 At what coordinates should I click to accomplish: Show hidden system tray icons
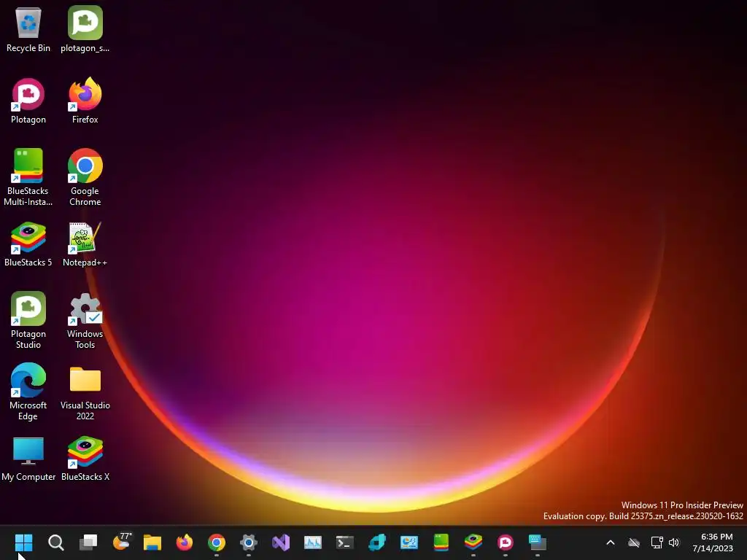pos(611,542)
